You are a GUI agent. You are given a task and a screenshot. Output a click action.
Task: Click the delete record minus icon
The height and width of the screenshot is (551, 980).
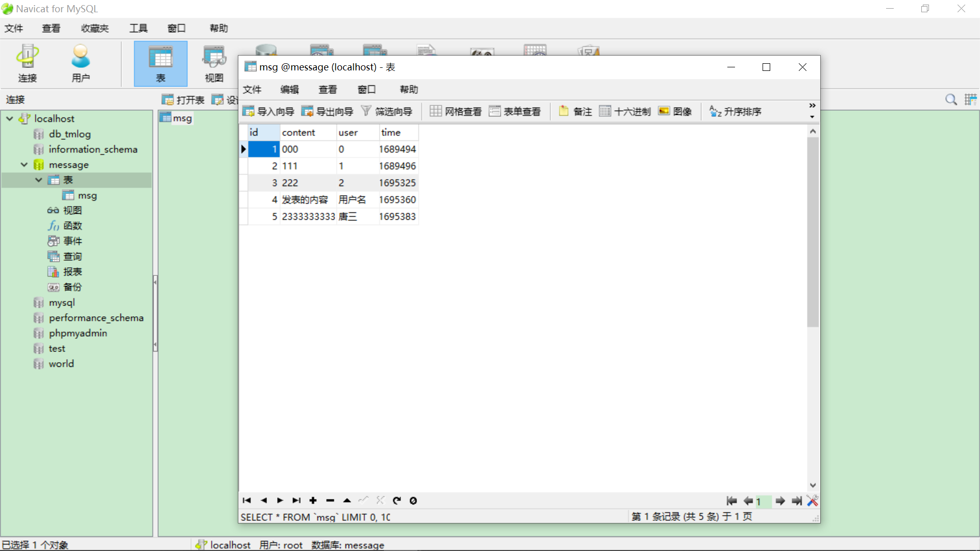click(x=330, y=500)
